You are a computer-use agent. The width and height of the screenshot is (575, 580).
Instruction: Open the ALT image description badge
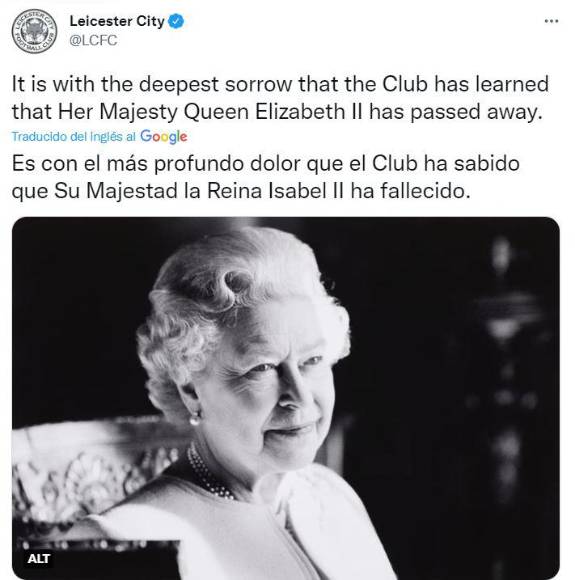pos(39,558)
